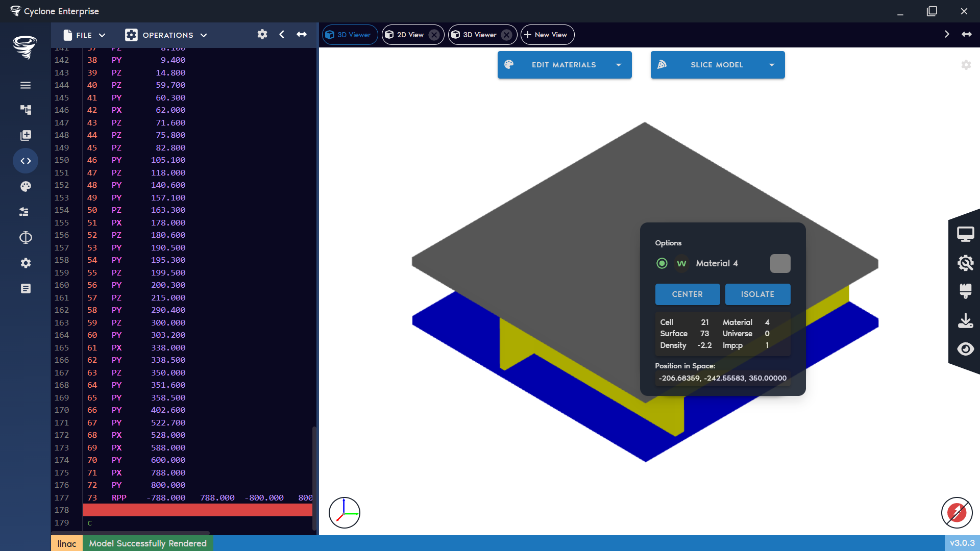Viewport: 980px width, 551px height.
Task: Select the code editor tool in the sidebar
Action: (26, 160)
